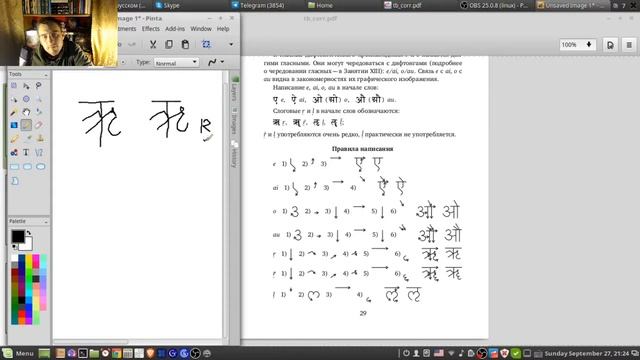Viewport: 640px width, 360px height.
Task: Select the Lasso Select tool
Action: point(39,86)
